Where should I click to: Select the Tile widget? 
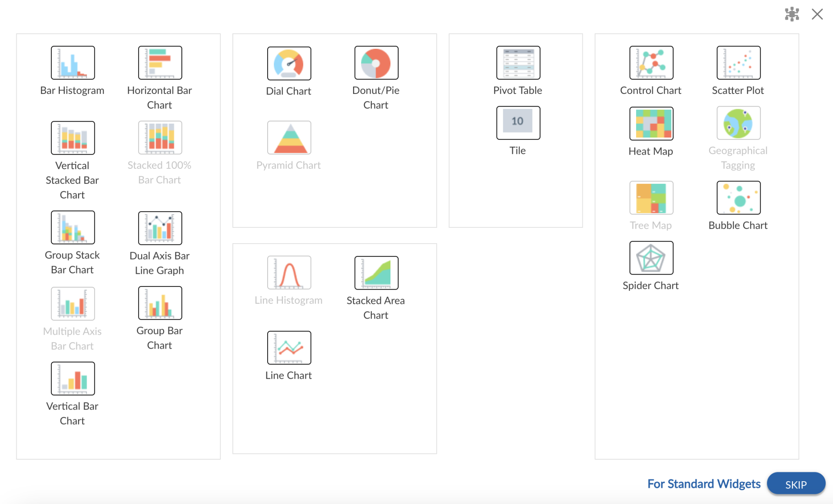pyautogui.click(x=518, y=123)
